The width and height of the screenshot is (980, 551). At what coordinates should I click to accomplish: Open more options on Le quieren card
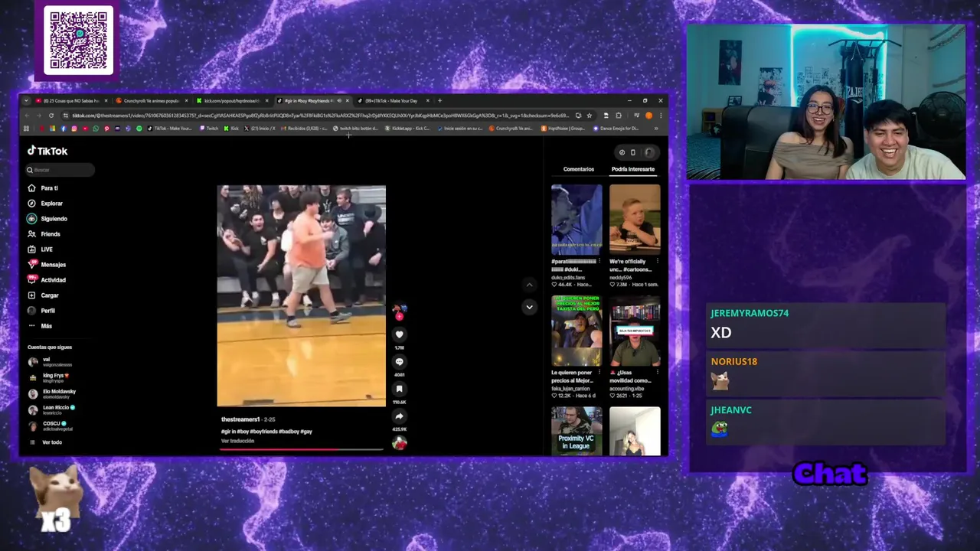[598, 373]
